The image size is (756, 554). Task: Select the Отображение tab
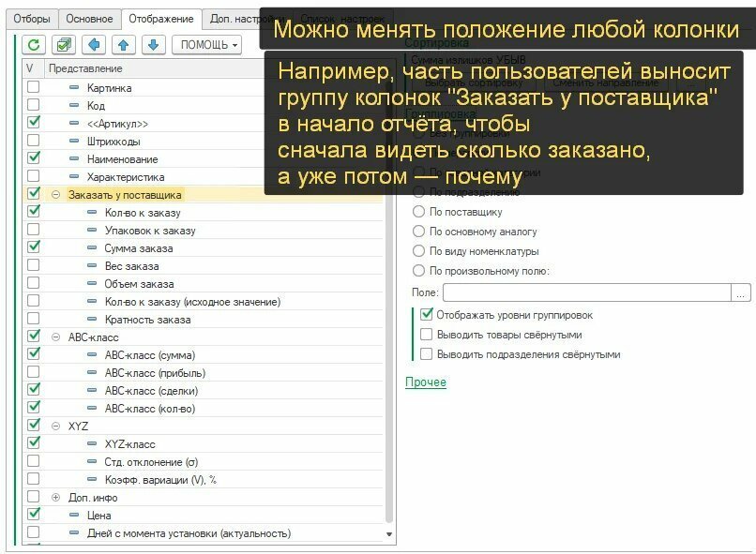(161, 20)
